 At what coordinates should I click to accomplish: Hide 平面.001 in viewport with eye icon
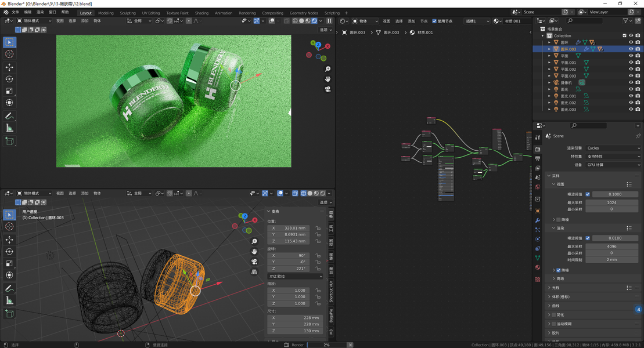pyautogui.click(x=631, y=63)
